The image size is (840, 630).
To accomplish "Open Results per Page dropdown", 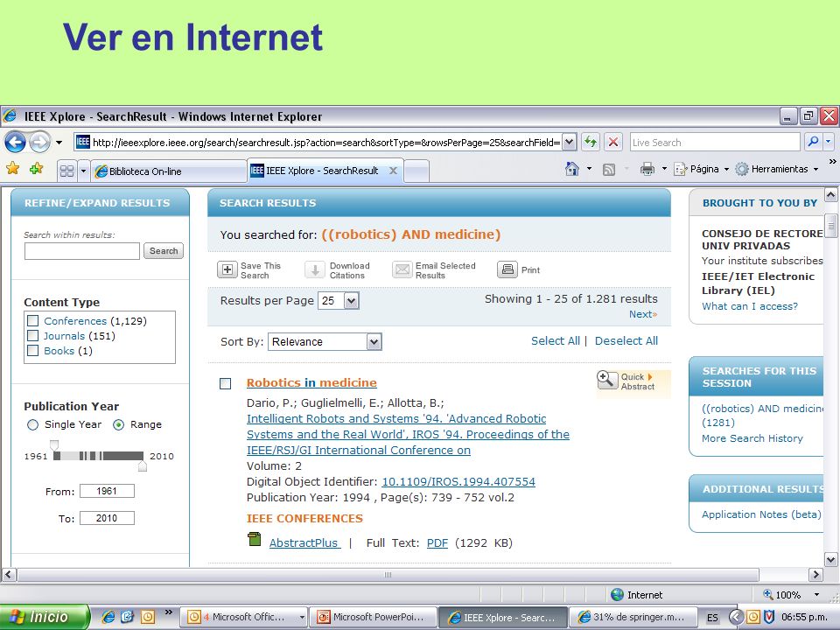I will (351, 300).
